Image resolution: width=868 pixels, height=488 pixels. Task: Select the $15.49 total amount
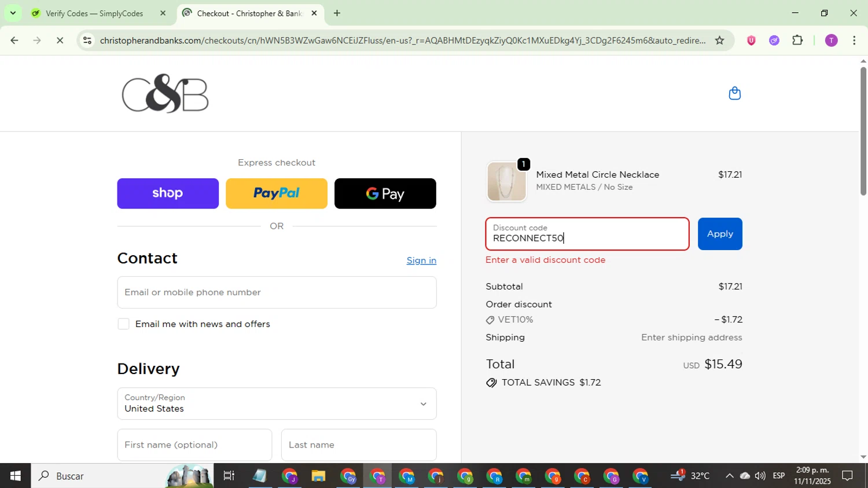pos(723,364)
